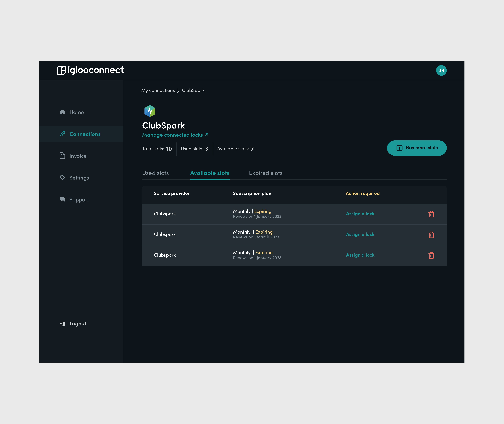
Task: Click the igloo logo icon in header
Action: [x=61, y=70]
